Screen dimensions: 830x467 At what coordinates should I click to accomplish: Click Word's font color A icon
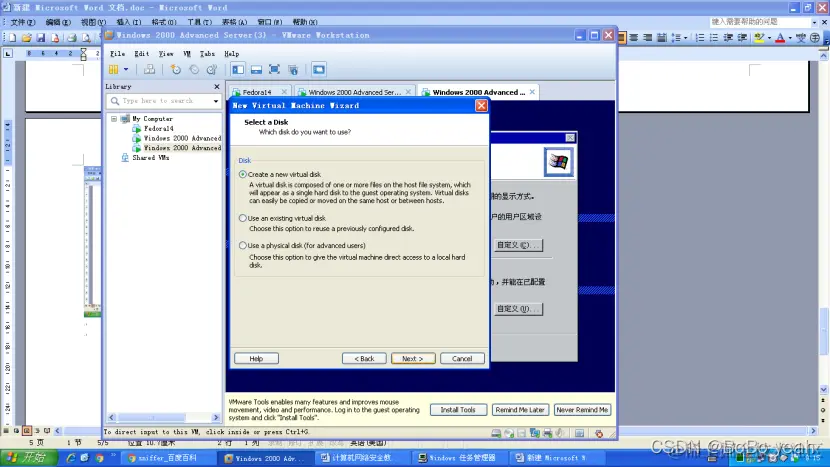[780, 38]
